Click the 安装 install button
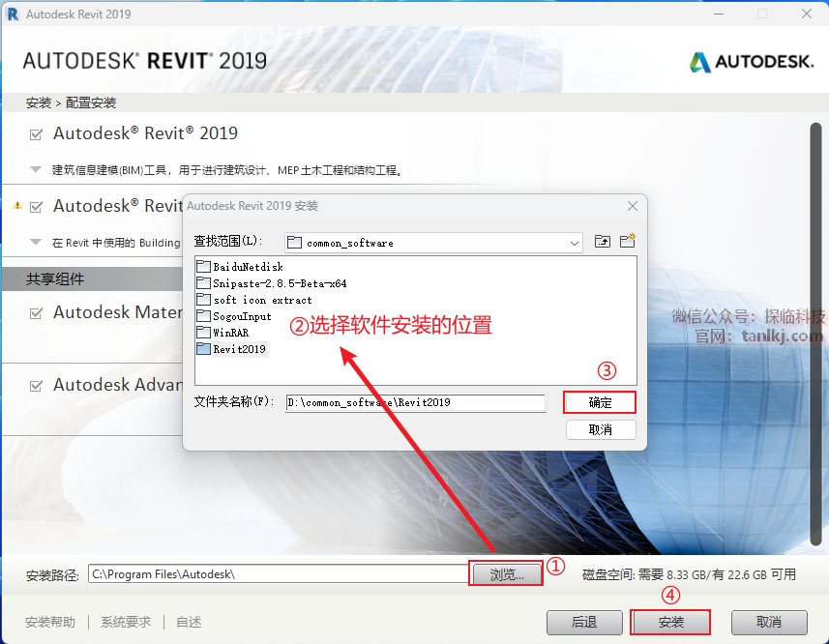 click(671, 623)
